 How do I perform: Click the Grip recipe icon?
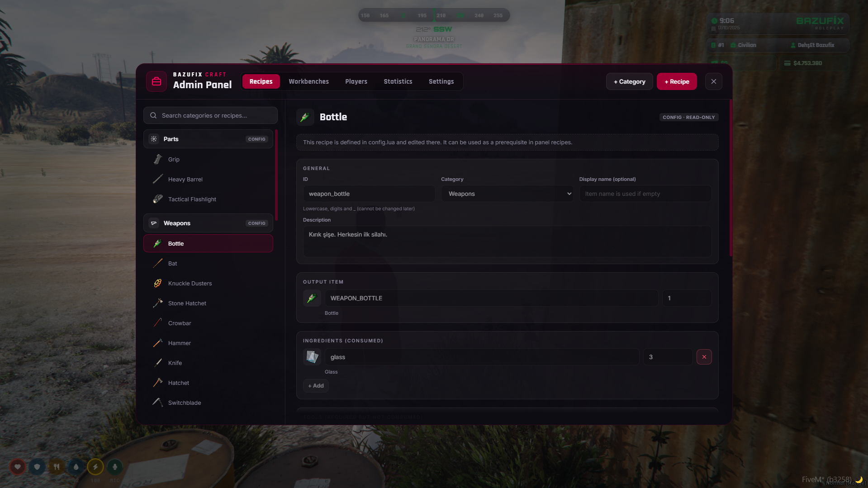pos(158,159)
